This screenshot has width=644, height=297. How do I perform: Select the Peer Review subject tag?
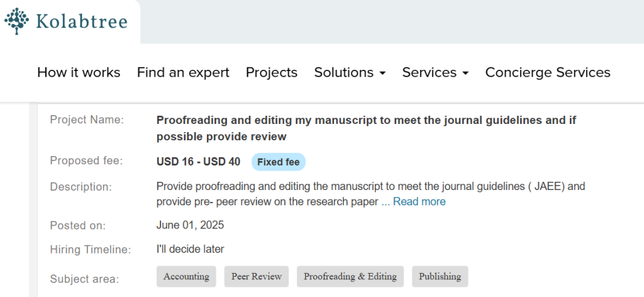256,276
